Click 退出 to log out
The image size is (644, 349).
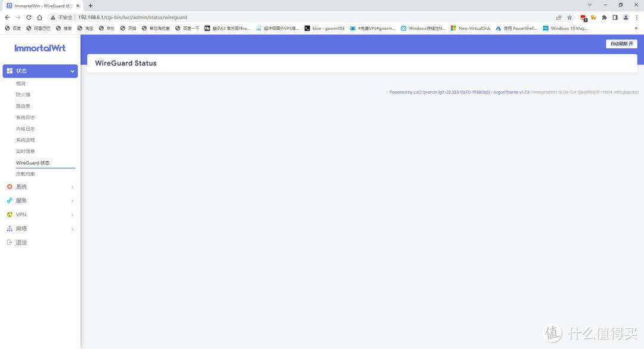(x=21, y=243)
